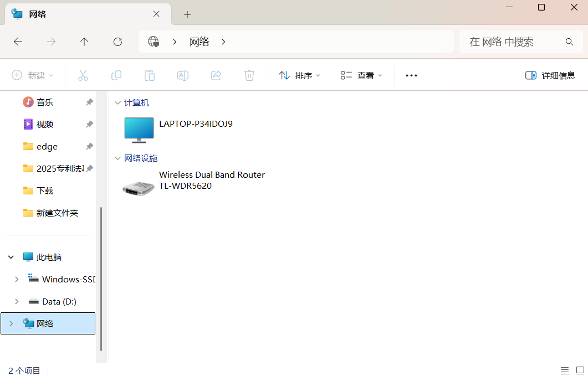
Task: Select 音乐 in the sidebar
Action: tap(45, 102)
